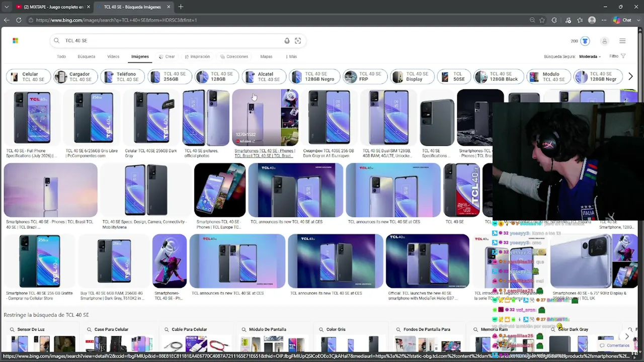Screen dimensions: 644x362
Task: Click the browser address bar URL
Action: [116, 20]
